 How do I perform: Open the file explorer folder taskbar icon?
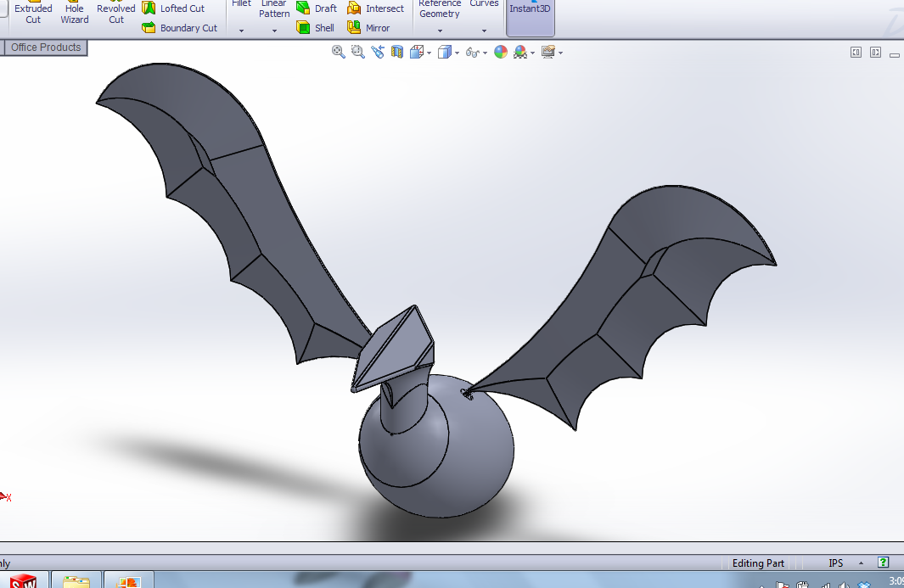point(76,580)
